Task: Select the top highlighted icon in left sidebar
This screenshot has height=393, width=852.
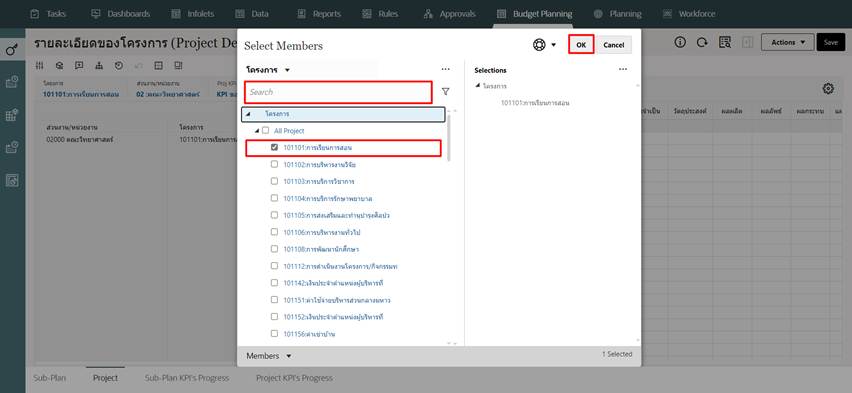Action: click(x=12, y=50)
